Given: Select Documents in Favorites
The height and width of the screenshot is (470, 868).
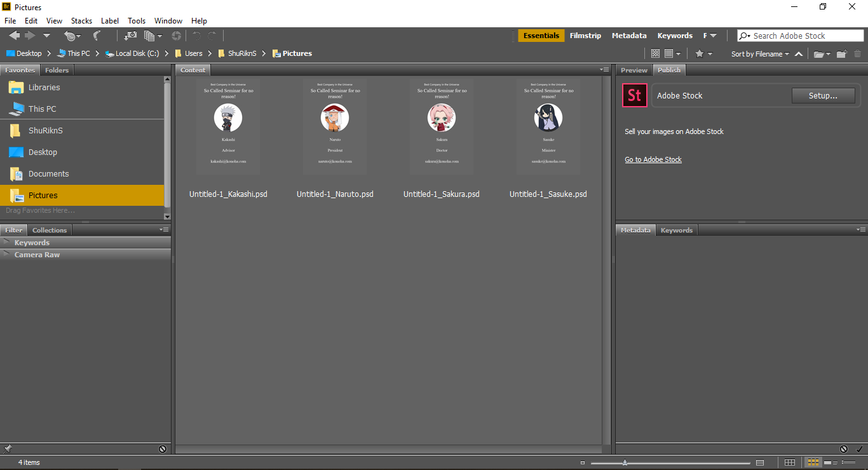Looking at the screenshot, I should (82, 174).
